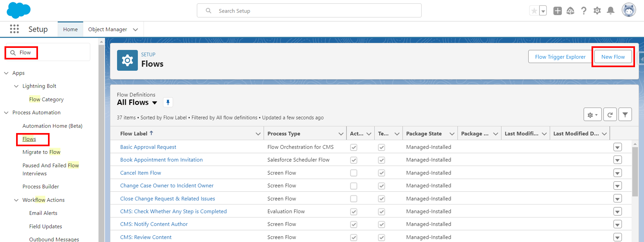Open Close Change Request & Related Issues link
Viewport: 644px width, 242px height.
tap(167, 199)
